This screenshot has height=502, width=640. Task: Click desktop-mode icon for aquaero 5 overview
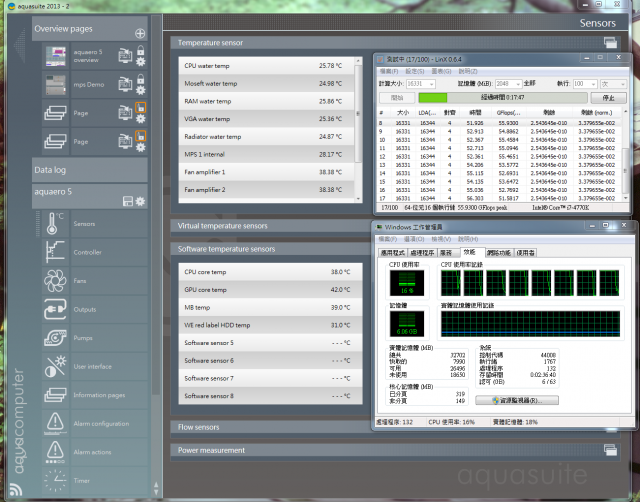pyautogui.click(x=125, y=56)
